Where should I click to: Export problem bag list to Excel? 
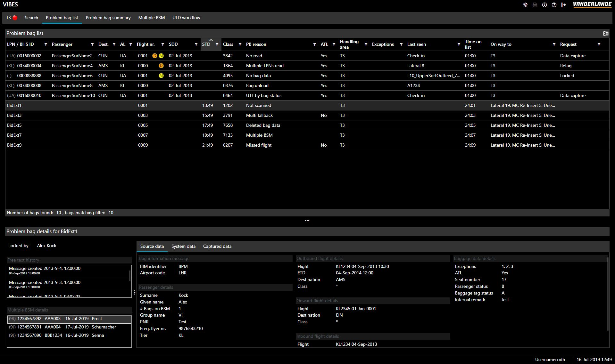(606, 33)
